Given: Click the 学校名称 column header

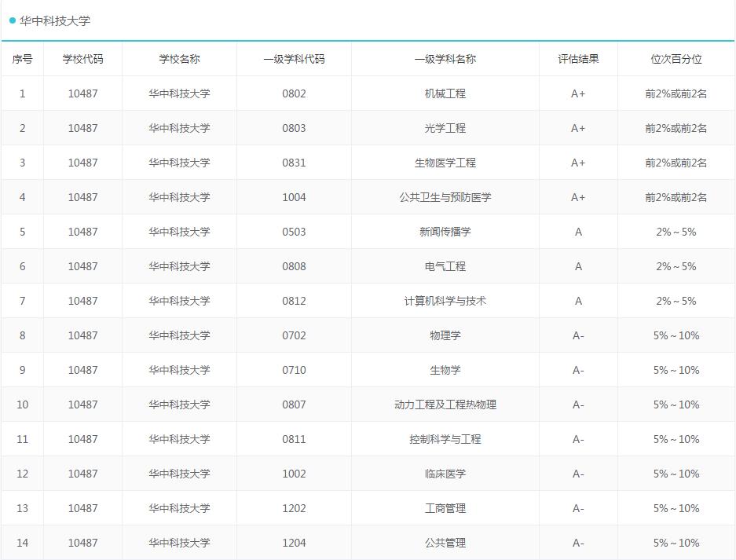Looking at the screenshot, I should (x=178, y=58).
